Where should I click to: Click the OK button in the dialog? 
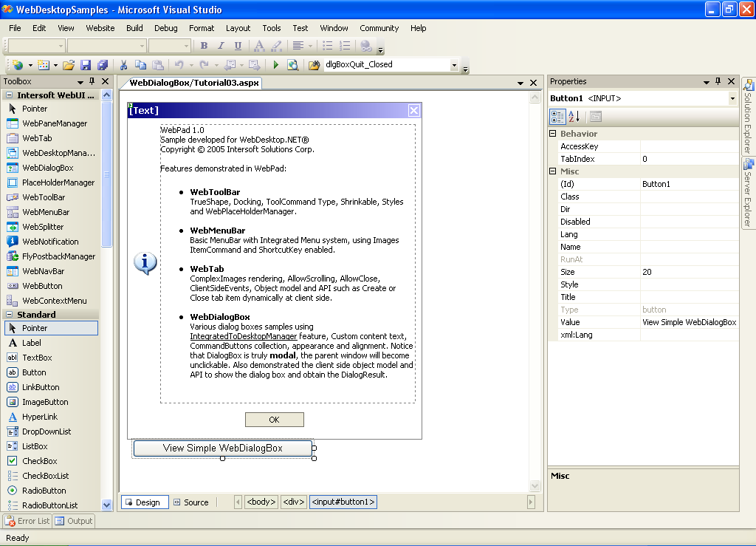coord(274,420)
